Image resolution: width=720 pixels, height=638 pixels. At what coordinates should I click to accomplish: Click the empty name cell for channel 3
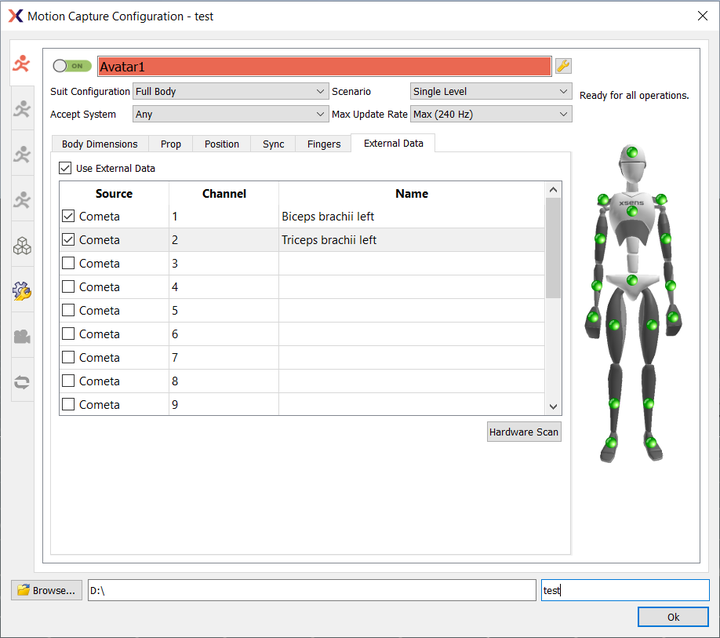tap(411, 263)
